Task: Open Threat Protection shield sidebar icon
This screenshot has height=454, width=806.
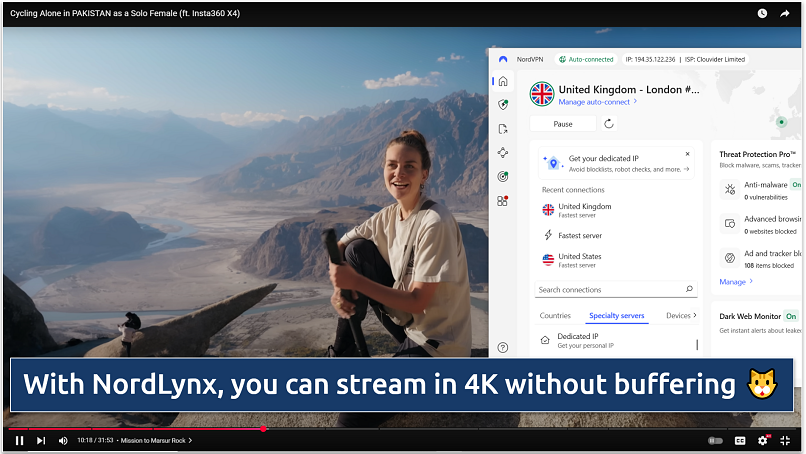Action: (503, 105)
